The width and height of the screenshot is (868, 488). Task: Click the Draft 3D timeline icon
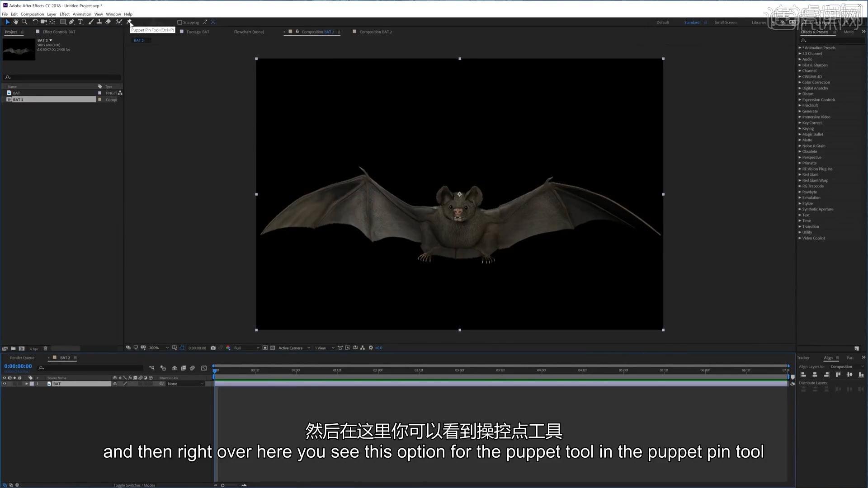[163, 368]
